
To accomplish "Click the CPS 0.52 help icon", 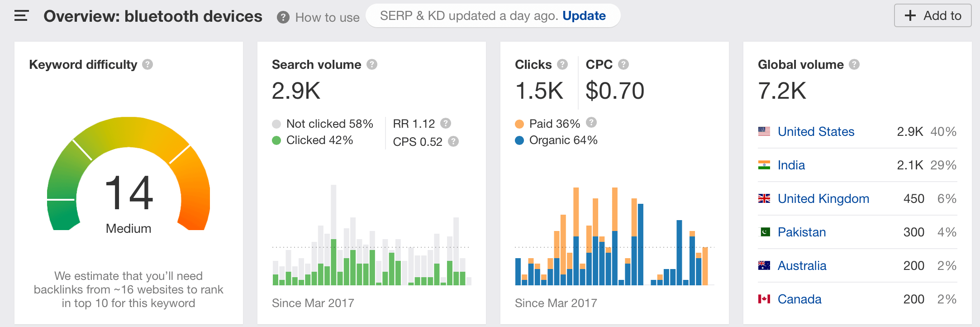I will coord(453,141).
